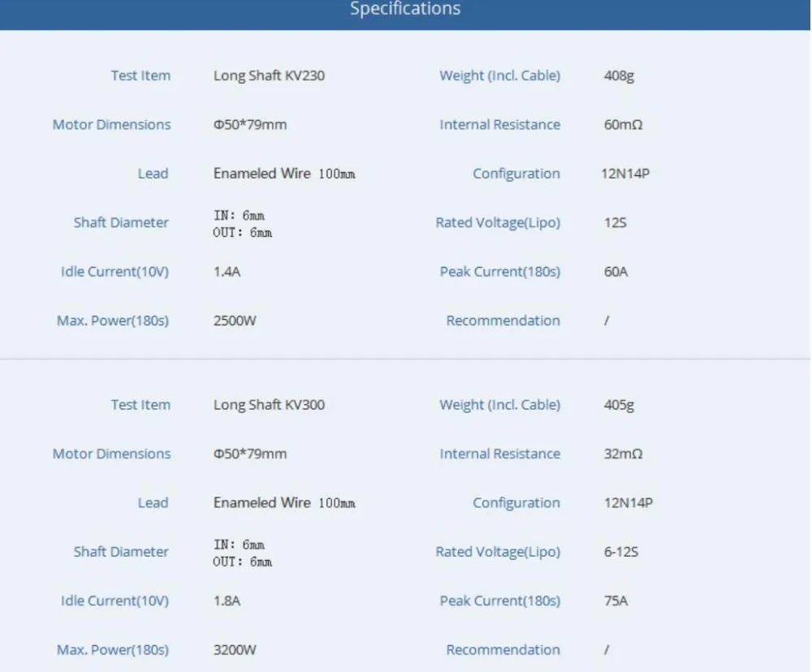This screenshot has height=672, width=812.
Task: Click the 'Motor Dimensions' label in the KV300 section
Action: pos(111,454)
